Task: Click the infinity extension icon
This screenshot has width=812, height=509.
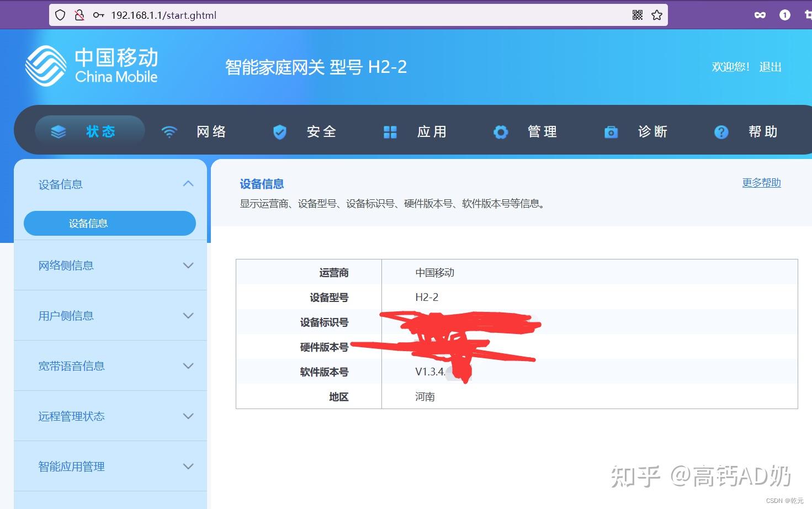Action: 760,15
